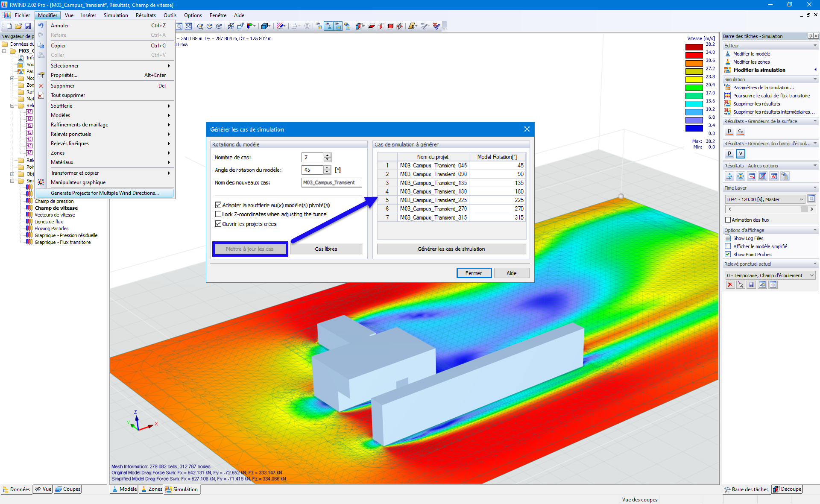Click the Time Layer settings icon
Image resolution: width=820 pixels, height=504 pixels.
[x=811, y=199]
